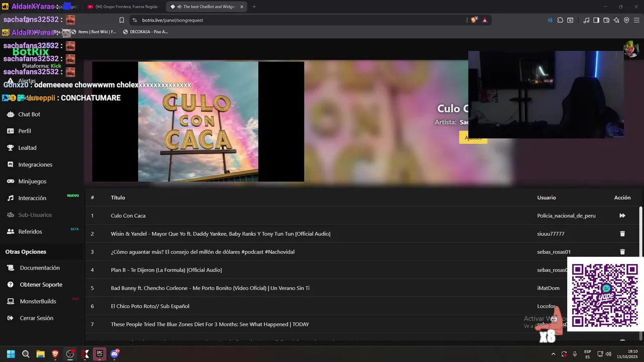Select the Bad Bunny Me Porto Bonito title
644x362 pixels.
pyautogui.click(x=210, y=288)
